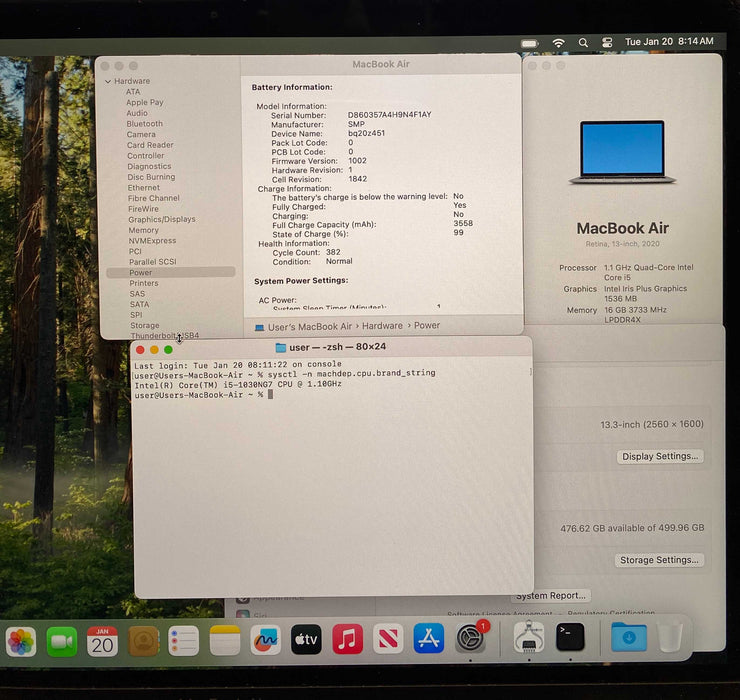
Task: Open the Trash in the Dock
Action: (x=670, y=637)
